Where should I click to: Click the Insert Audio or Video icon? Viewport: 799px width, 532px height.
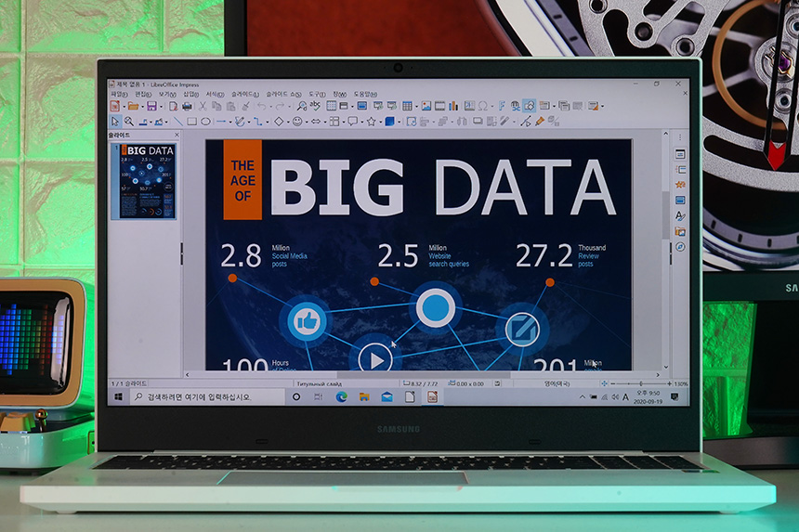point(439,106)
